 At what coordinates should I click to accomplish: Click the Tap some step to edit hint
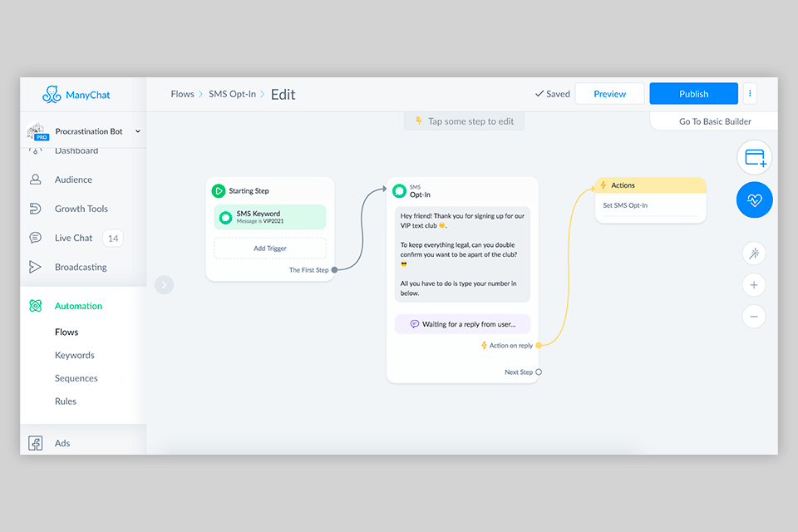coord(464,121)
